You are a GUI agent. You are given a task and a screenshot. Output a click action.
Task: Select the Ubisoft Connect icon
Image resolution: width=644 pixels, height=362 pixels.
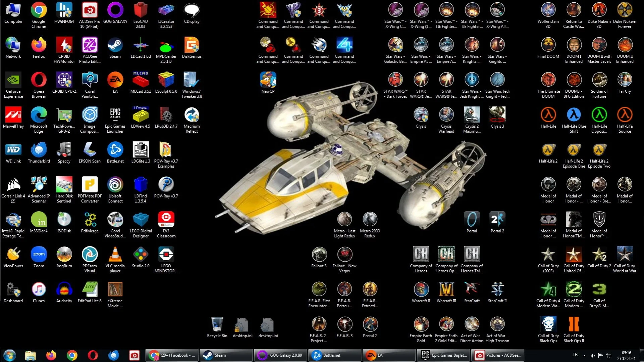coord(115,190)
